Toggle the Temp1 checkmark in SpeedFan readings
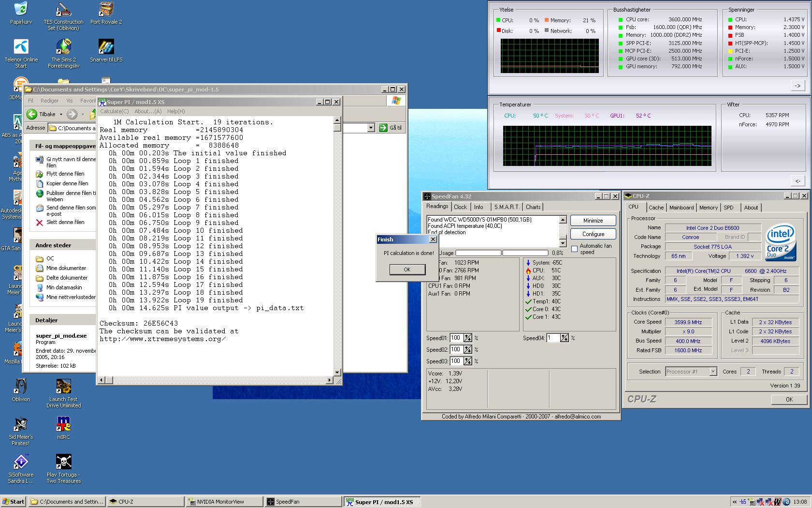Viewport: 812px width, 508px height. (x=528, y=301)
